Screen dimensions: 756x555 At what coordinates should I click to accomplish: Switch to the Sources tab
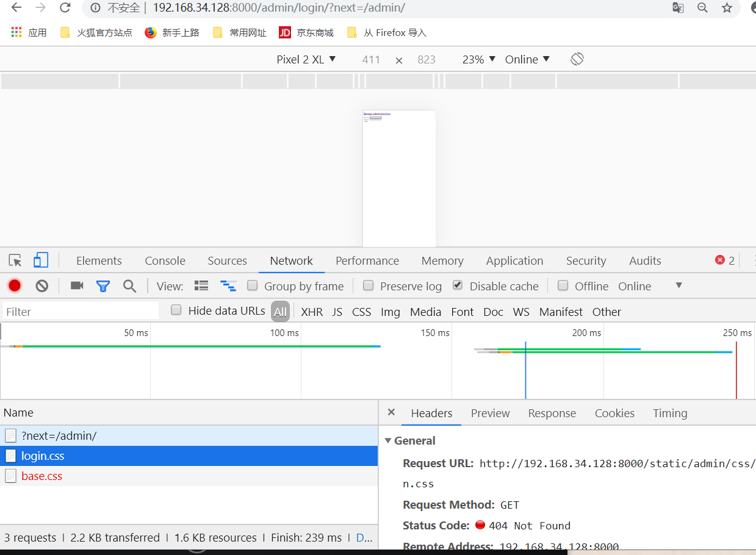pos(227,260)
